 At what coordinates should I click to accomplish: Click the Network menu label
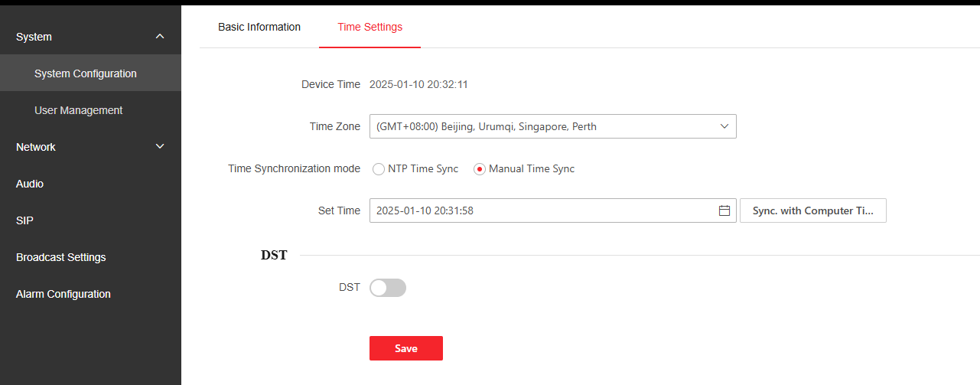pos(36,147)
